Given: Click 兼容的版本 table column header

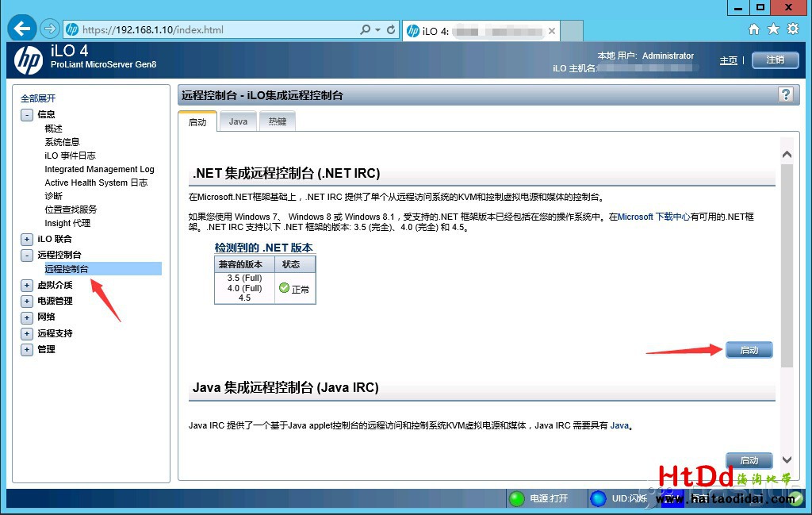Looking at the screenshot, I should (x=244, y=264).
